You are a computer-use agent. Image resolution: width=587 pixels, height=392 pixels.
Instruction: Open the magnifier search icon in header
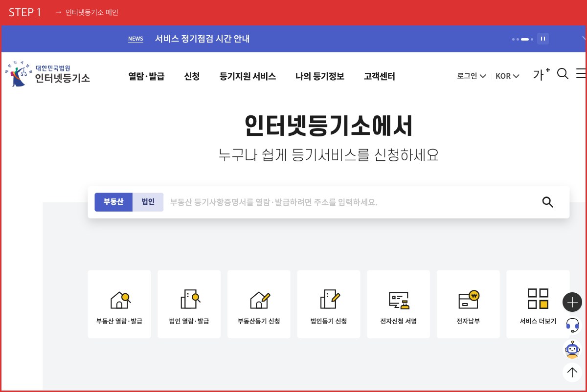pyautogui.click(x=563, y=74)
